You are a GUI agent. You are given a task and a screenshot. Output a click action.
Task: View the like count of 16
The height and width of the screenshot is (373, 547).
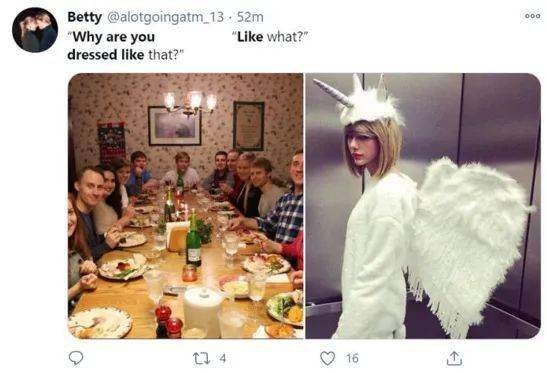click(352, 358)
